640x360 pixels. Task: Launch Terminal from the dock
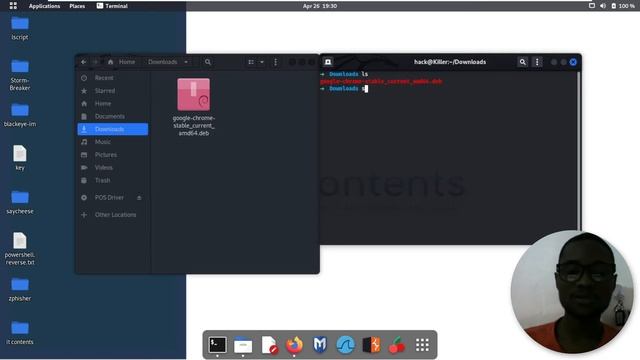pos(217,345)
